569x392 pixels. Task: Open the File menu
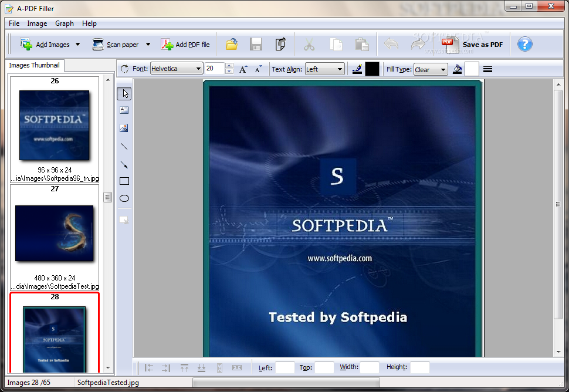tap(14, 23)
